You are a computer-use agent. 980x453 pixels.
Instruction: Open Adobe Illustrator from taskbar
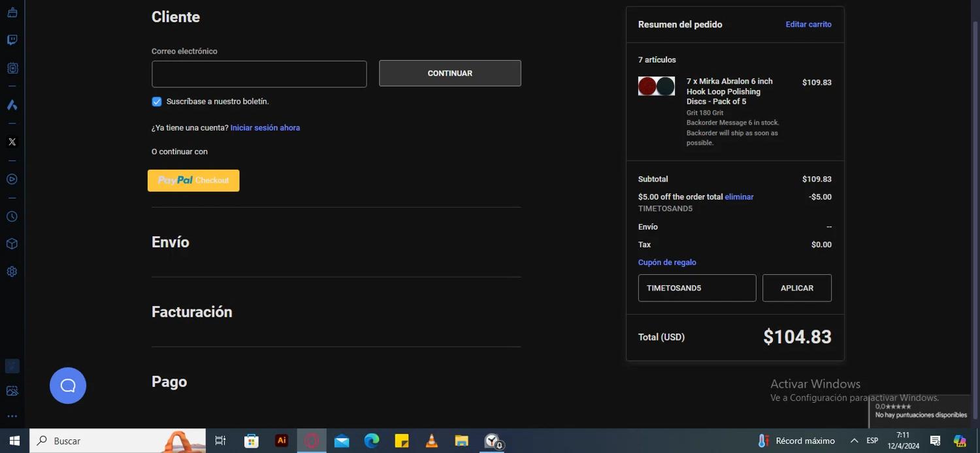(x=282, y=441)
